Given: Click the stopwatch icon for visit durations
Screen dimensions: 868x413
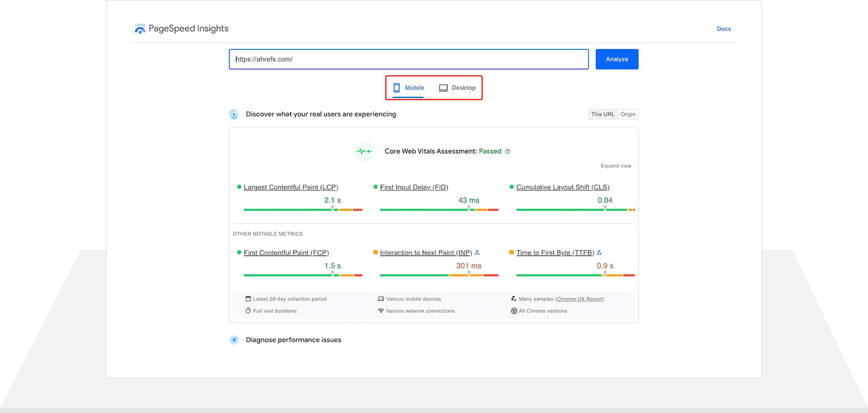Looking at the screenshot, I should tap(248, 311).
